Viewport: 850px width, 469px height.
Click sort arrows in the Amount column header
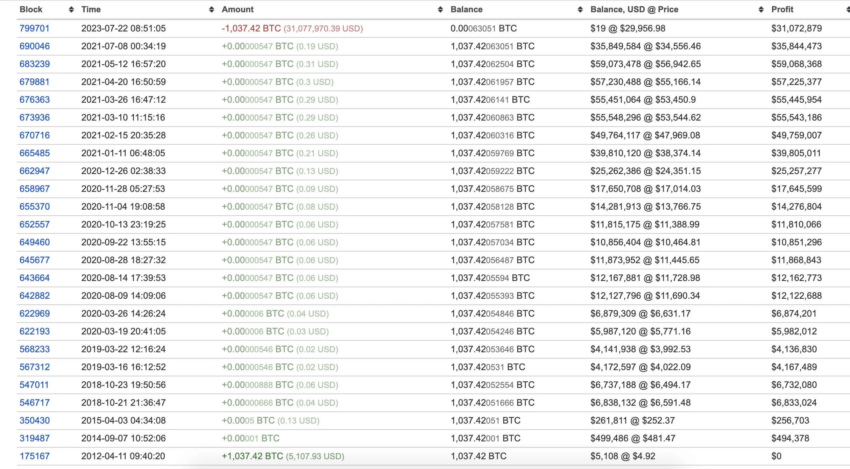tap(441, 9)
